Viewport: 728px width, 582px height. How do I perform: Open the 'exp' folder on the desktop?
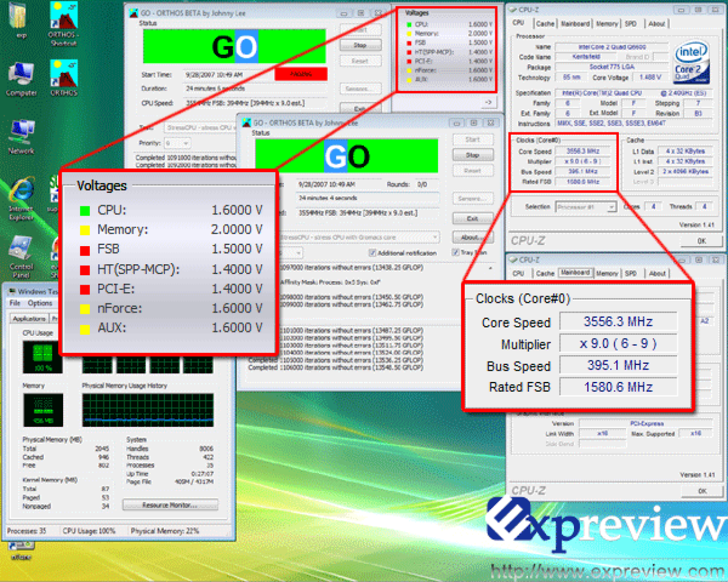[x=19, y=20]
